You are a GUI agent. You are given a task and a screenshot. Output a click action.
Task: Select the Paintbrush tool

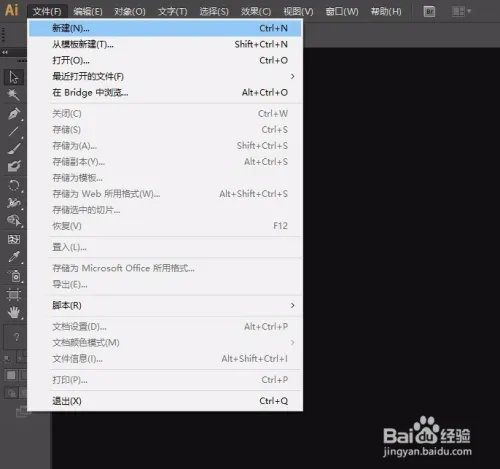pos(14,149)
